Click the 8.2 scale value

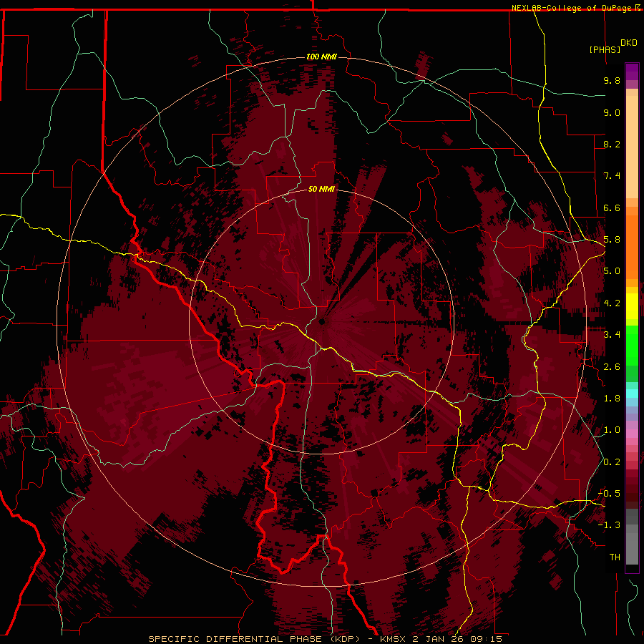(612, 144)
